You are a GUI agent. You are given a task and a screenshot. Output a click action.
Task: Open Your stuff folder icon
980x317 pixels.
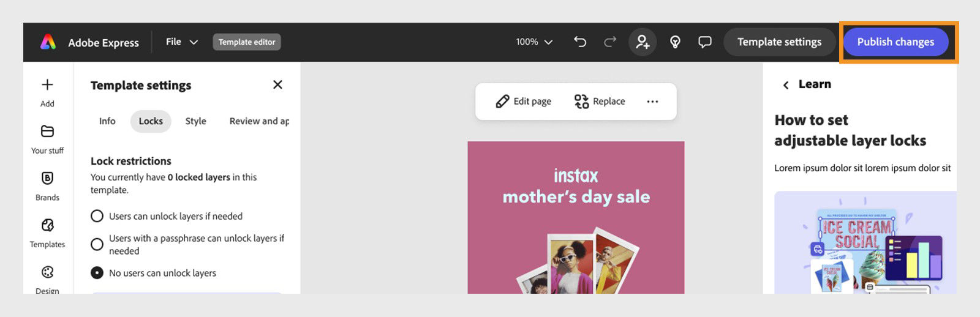tap(47, 132)
